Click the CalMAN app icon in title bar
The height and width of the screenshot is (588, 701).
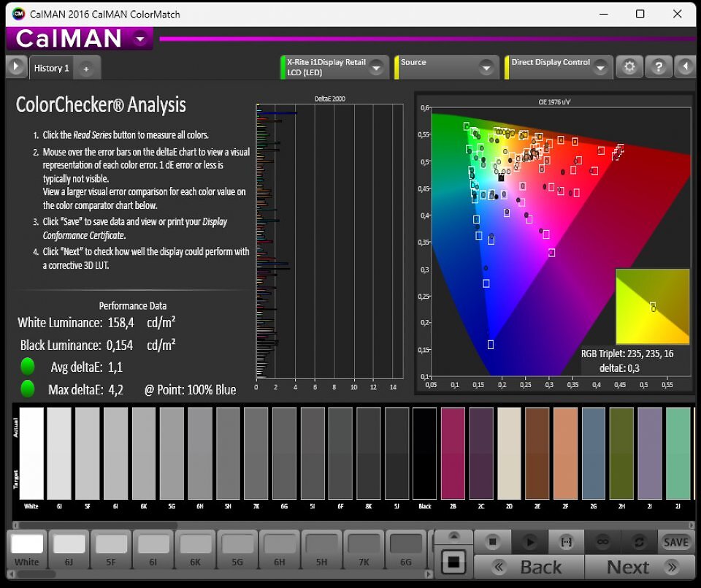pos(18,14)
